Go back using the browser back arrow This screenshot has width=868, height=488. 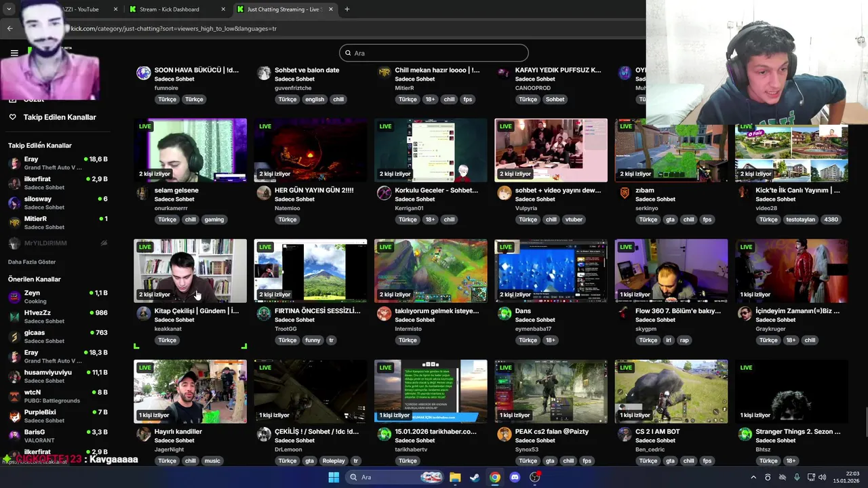click(9, 28)
